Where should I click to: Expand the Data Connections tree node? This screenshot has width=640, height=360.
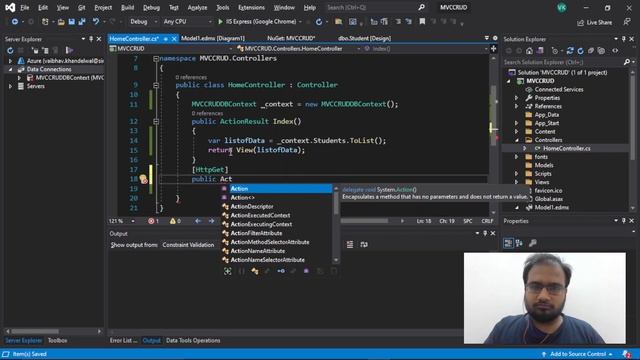pyautogui.click(x=10, y=69)
